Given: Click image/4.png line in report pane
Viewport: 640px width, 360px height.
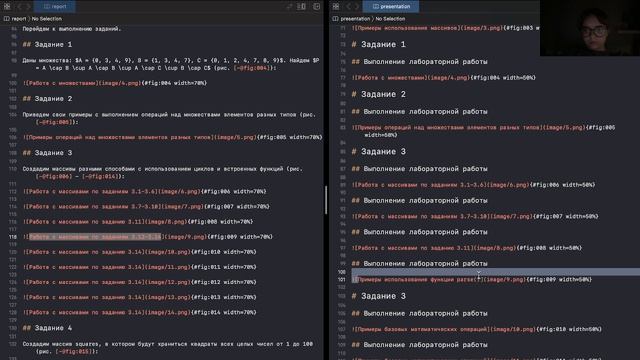Looking at the screenshot, I should coord(115,83).
